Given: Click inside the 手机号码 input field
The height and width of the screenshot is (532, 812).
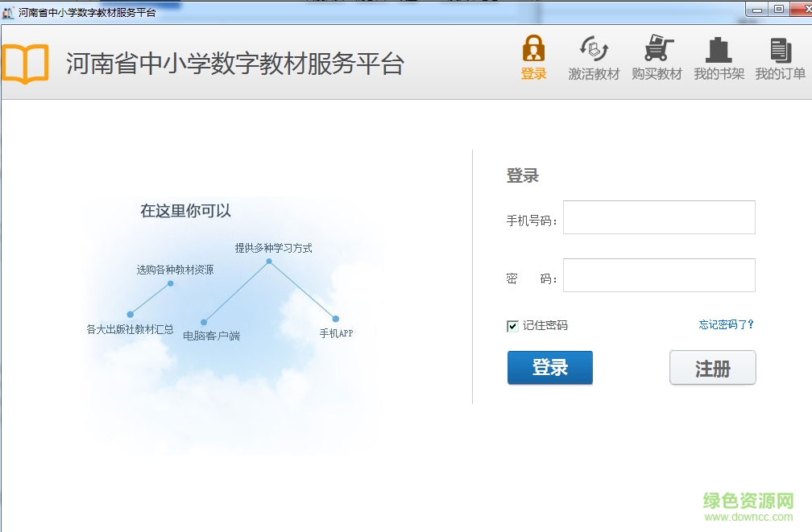Looking at the screenshot, I should pos(659,217).
